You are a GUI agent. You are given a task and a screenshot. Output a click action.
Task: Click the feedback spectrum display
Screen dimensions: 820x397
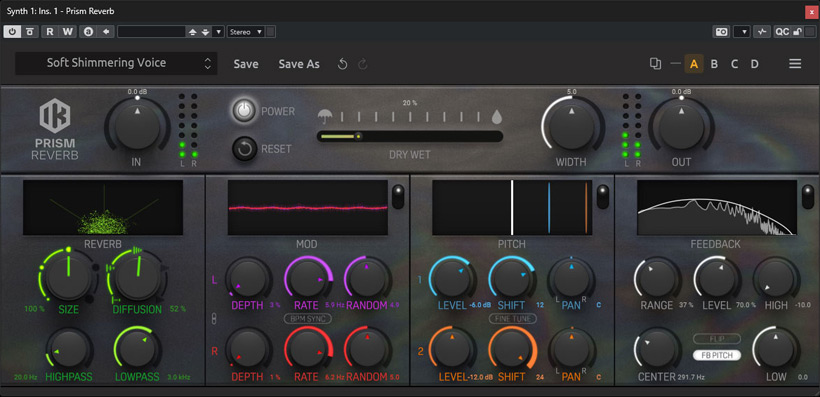click(717, 208)
